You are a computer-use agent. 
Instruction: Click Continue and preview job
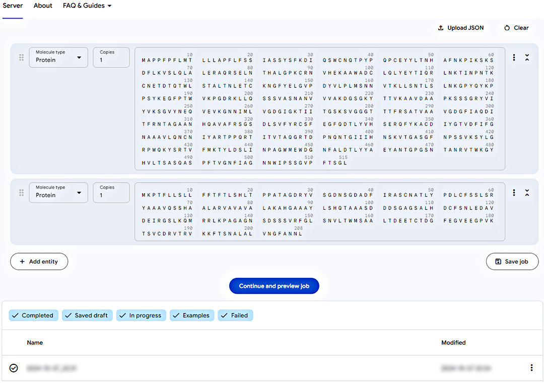[274, 286]
